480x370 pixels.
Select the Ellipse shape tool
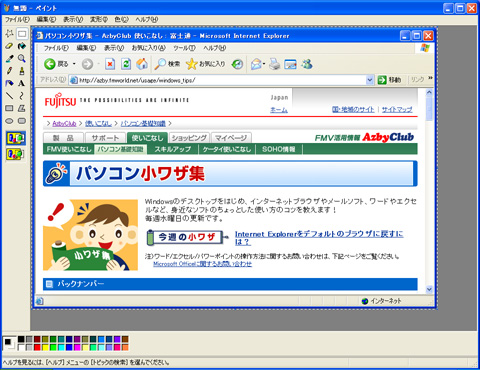[9, 121]
